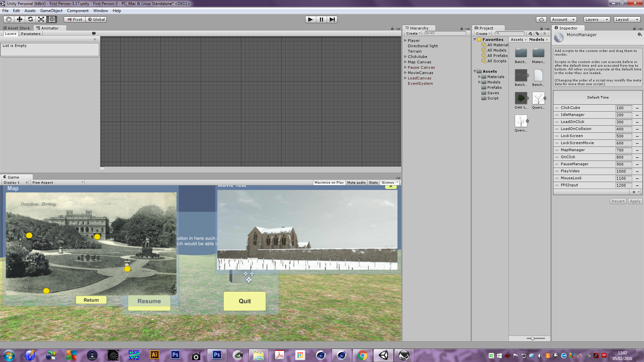Screen dimensions: 644x362
Task: Open the GameObject menu
Action: coord(51,10)
